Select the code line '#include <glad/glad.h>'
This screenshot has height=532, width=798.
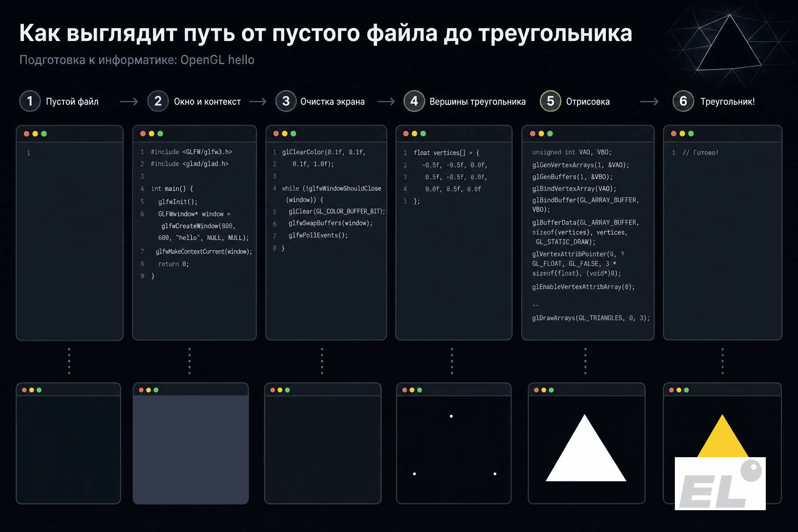pos(190,164)
